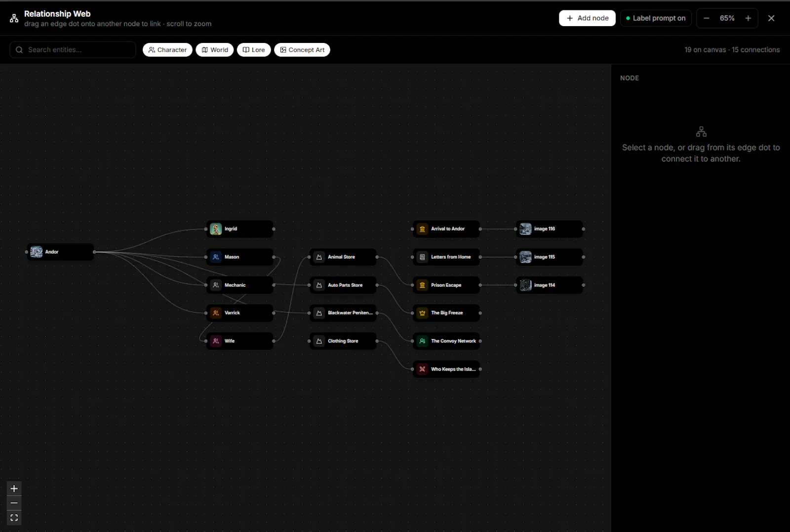
Task: Click the NODE panel heading
Action: click(x=630, y=78)
